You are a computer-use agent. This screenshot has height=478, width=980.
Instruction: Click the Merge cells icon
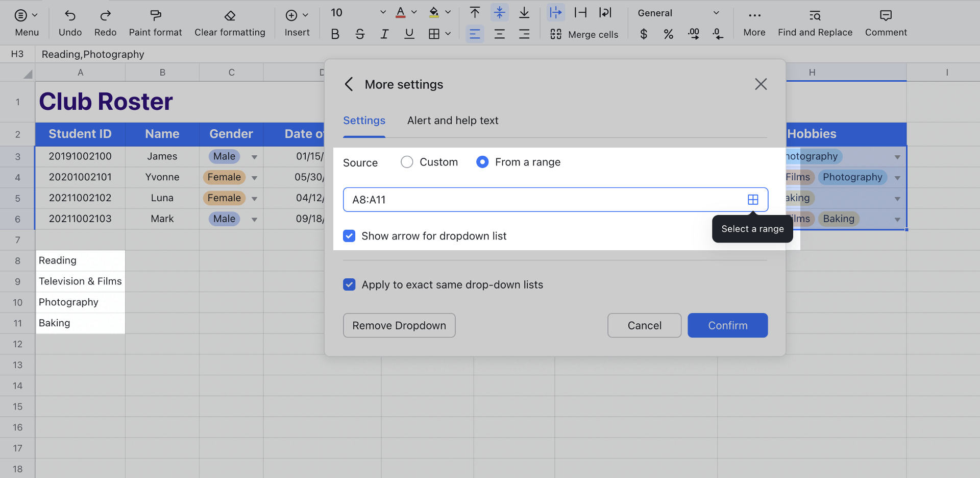[x=556, y=34]
